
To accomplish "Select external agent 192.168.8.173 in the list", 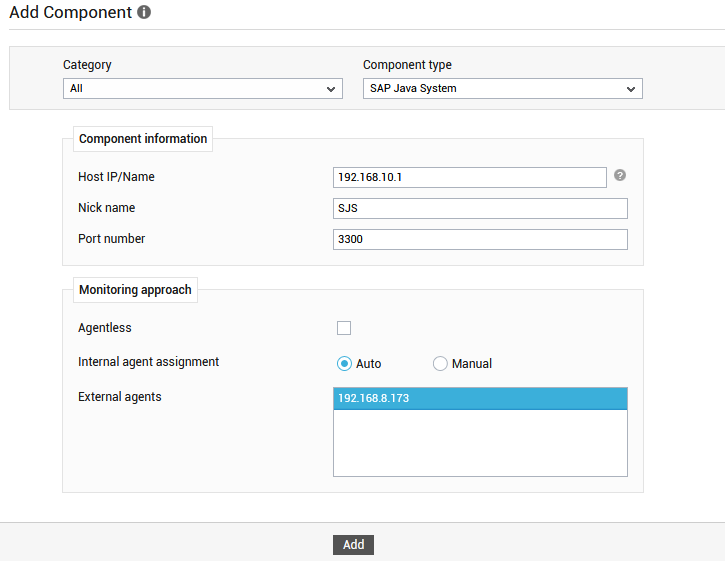I will [480, 399].
